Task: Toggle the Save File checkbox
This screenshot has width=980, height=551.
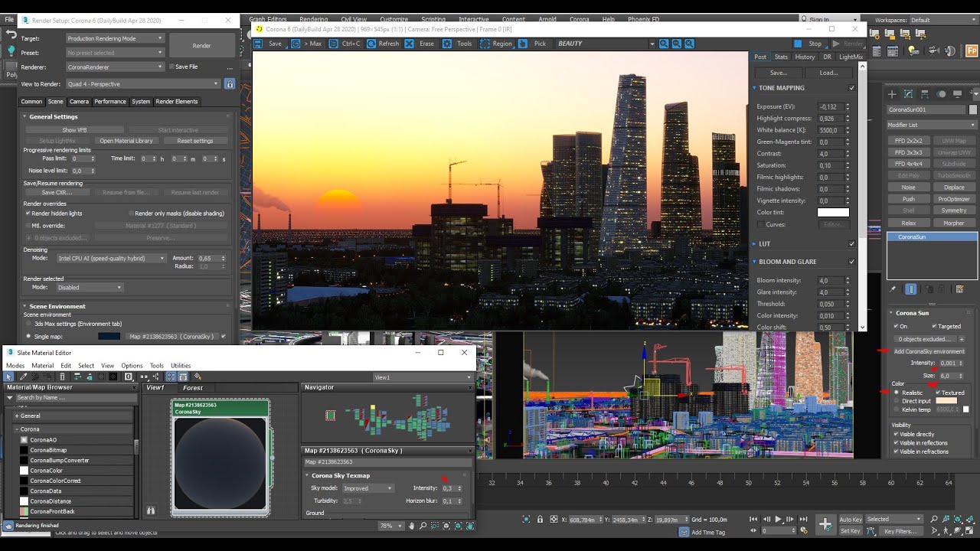Action: (171, 67)
